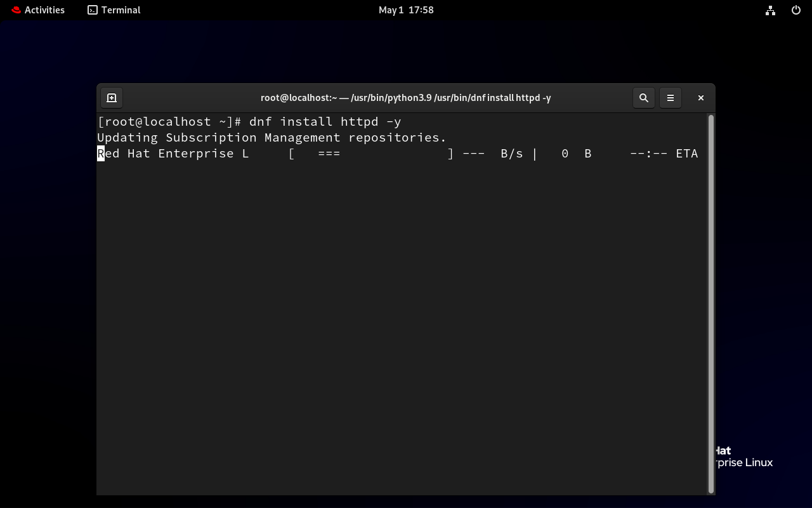
Task: Close the terminal window
Action: coord(701,98)
